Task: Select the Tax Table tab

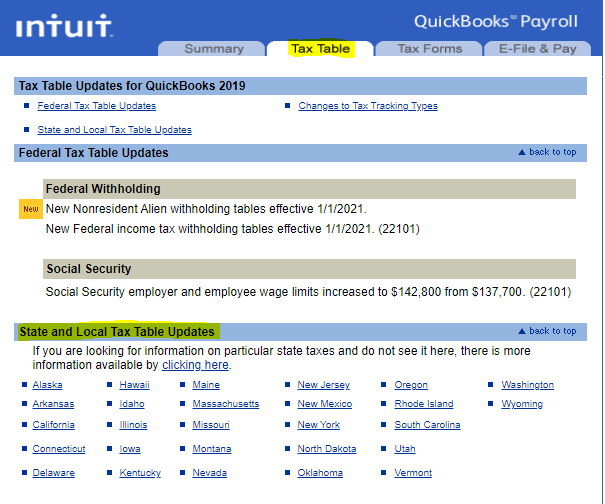Action: tap(320, 49)
